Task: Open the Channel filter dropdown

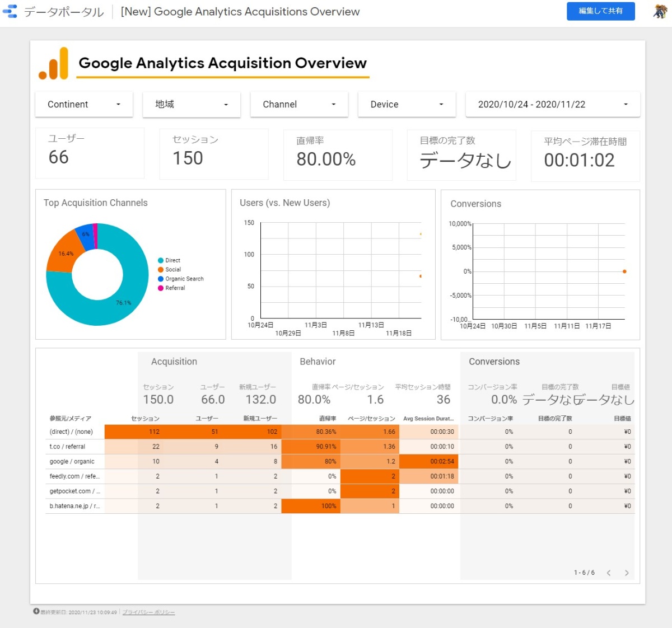Action: (x=299, y=104)
